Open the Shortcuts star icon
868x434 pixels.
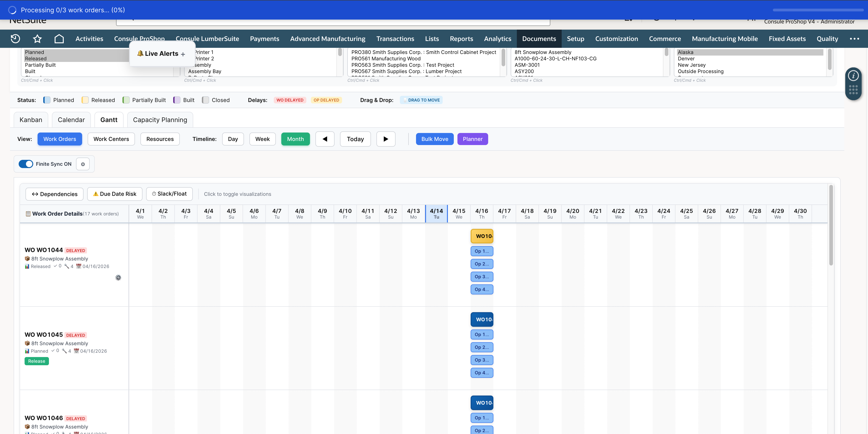(37, 39)
